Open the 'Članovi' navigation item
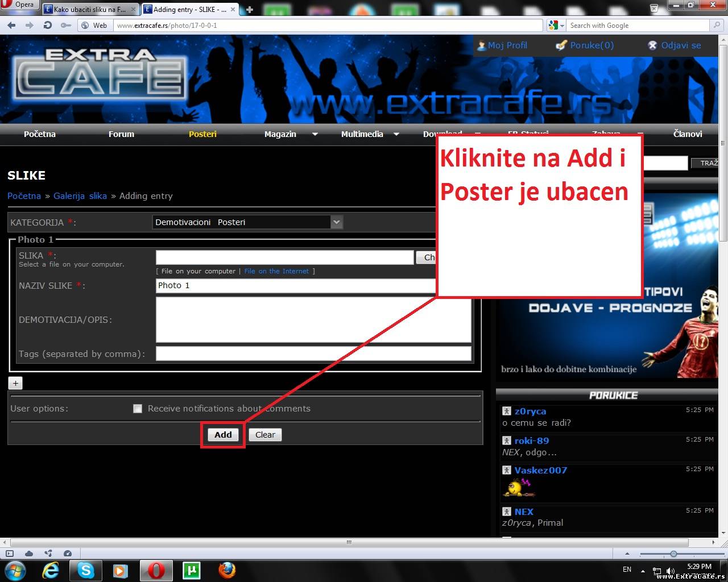Image resolution: width=728 pixels, height=582 pixels. tap(688, 134)
